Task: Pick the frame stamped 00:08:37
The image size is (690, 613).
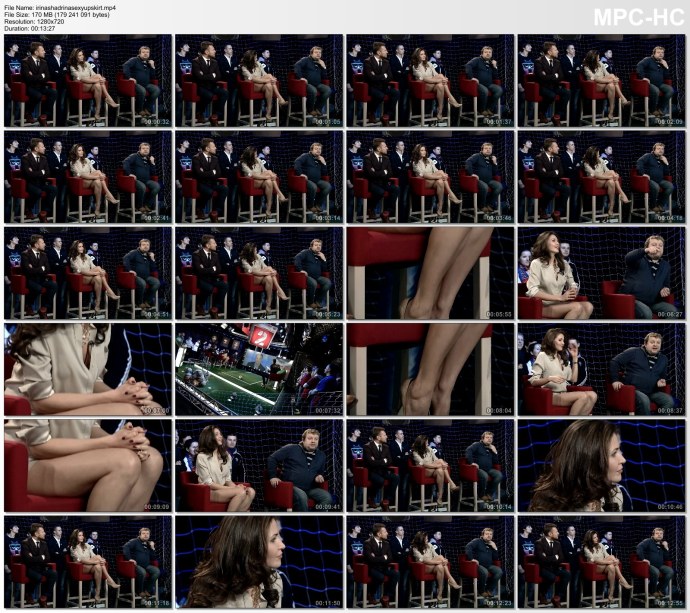Action: (x=601, y=370)
